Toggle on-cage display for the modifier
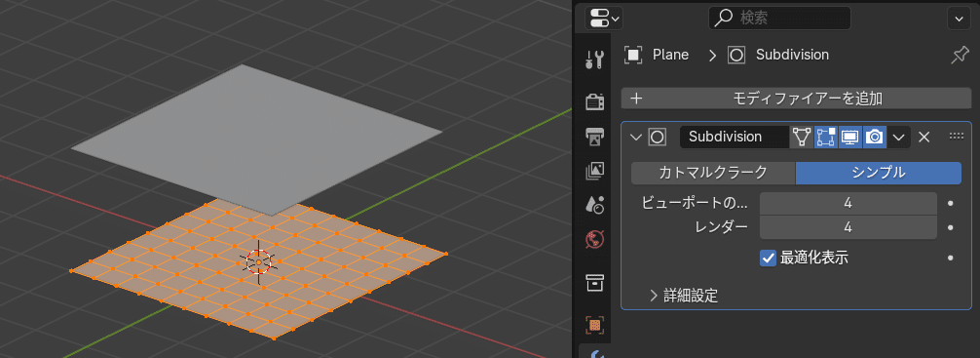The height and width of the screenshot is (358, 980). (x=802, y=138)
